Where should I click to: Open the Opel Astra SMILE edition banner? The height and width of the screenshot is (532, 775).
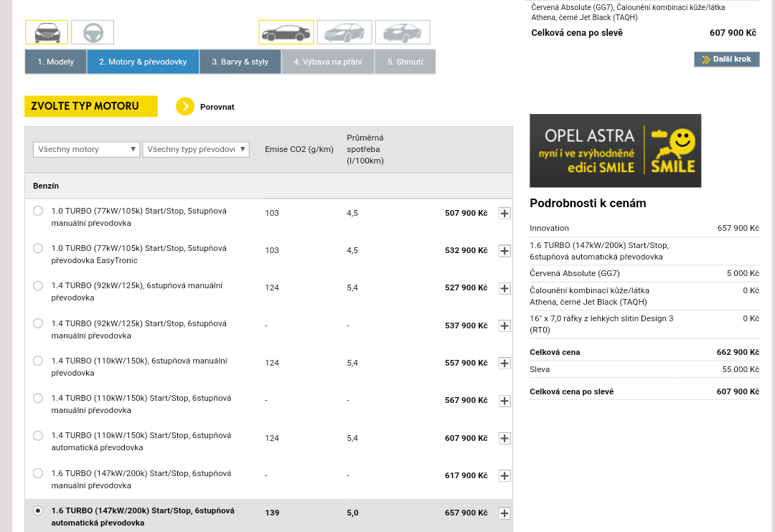tap(615, 151)
